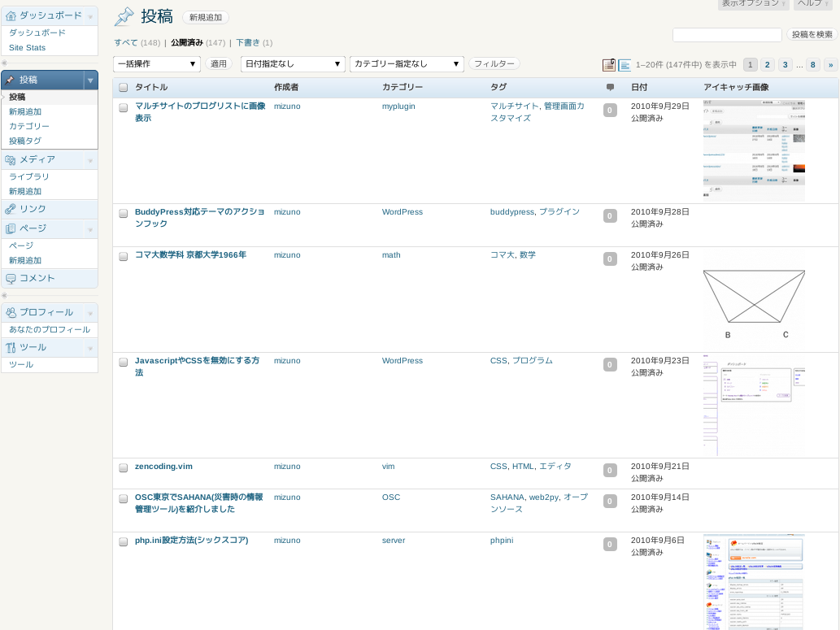Open the カテゴリー指定なし category dropdown
The width and height of the screenshot is (840, 630).
point(406,63)
